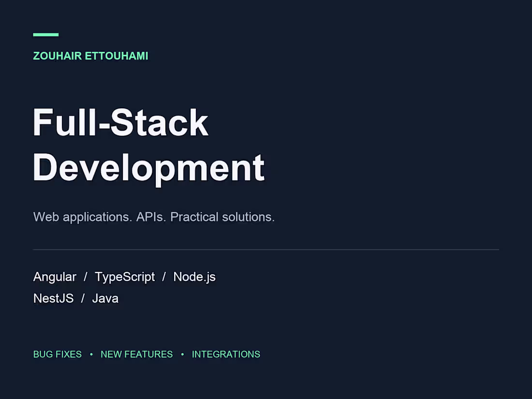The image size is (532, 399).
Task: Click the NEW FEATURES label
Action: pos(137,354)
